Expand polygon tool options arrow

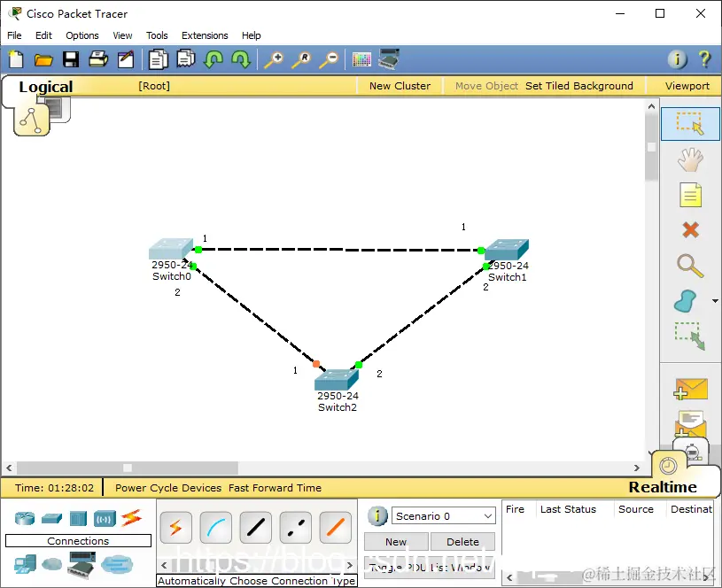coord(715,301)
